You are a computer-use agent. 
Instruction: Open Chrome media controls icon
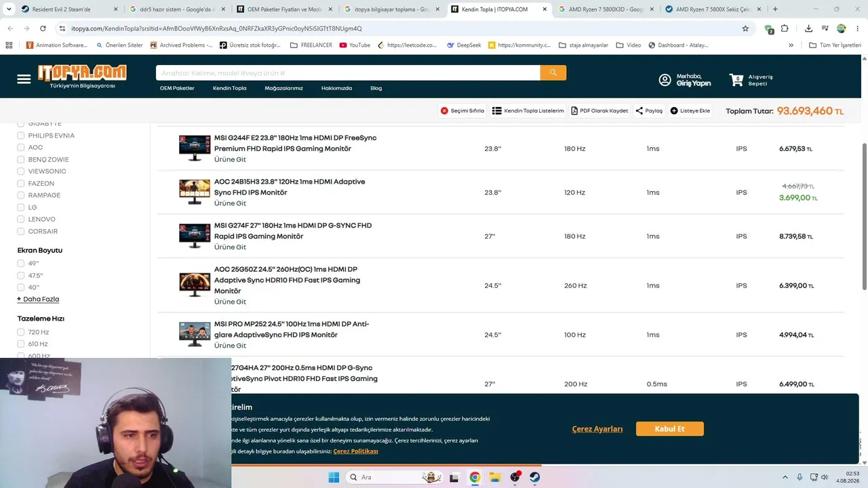point(825,28)
